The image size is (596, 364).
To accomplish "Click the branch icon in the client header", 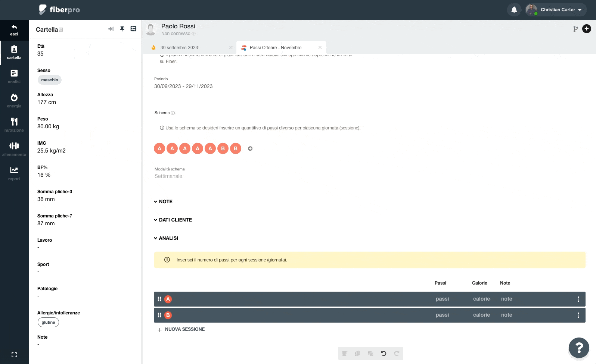I will point(575,29).
